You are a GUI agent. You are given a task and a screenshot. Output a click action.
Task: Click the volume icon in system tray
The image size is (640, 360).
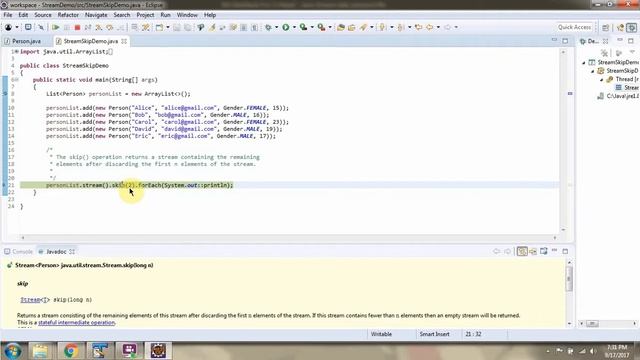592,351
